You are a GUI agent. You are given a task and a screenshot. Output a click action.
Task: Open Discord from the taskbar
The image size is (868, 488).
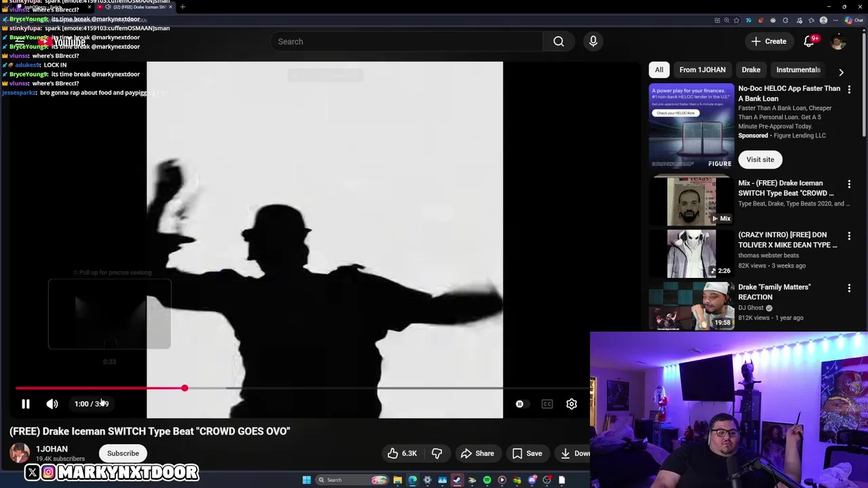(532, 480)
